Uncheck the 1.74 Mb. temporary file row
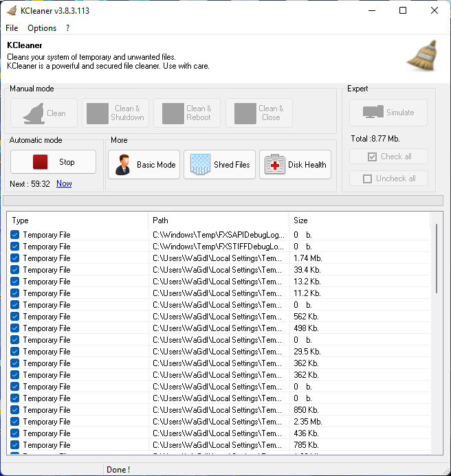The width and height of the screenshot is (451, 476). (x=14, y=258)
